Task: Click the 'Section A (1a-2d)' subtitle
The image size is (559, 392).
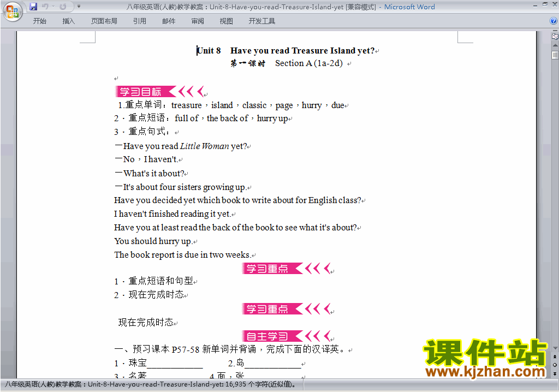Action: pos(309,63)
